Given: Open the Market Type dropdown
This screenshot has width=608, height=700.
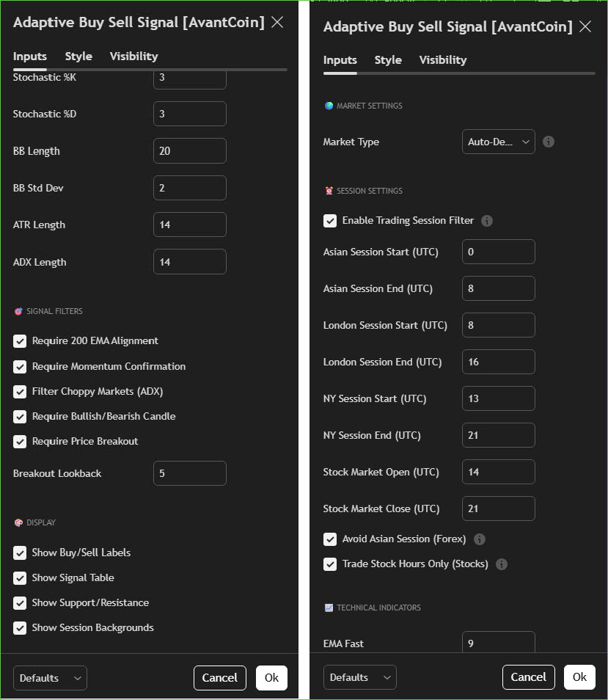Looking at the screenshot, I should (x=498, y=142).
